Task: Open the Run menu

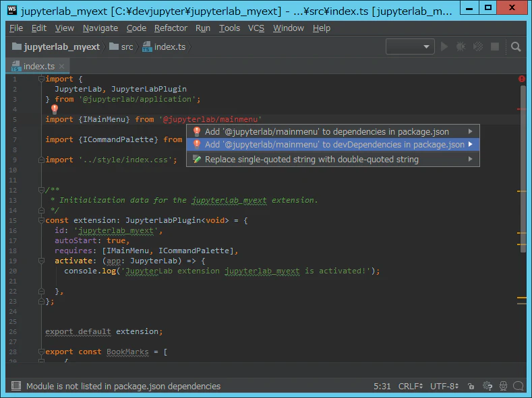Action: 203,28
